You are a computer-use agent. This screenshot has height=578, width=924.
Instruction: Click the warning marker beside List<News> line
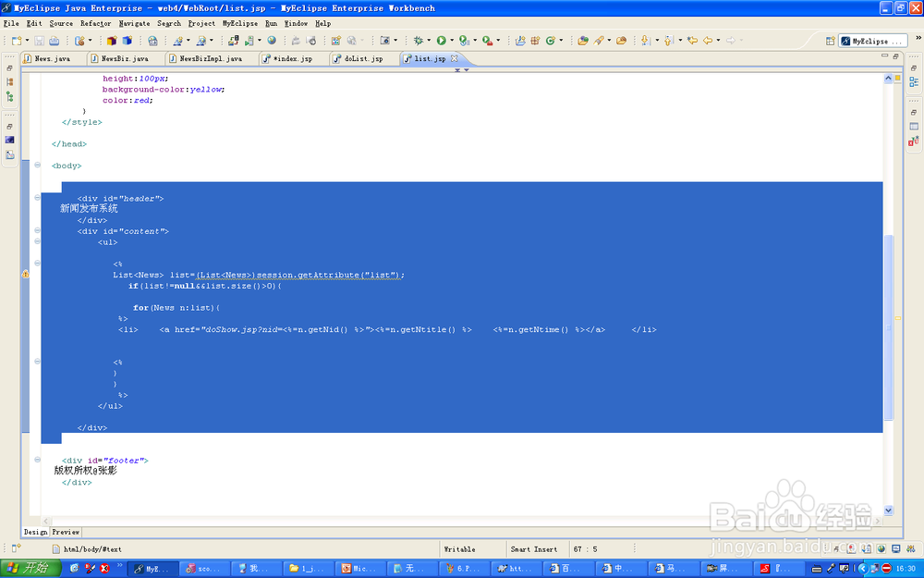[25, 275]
